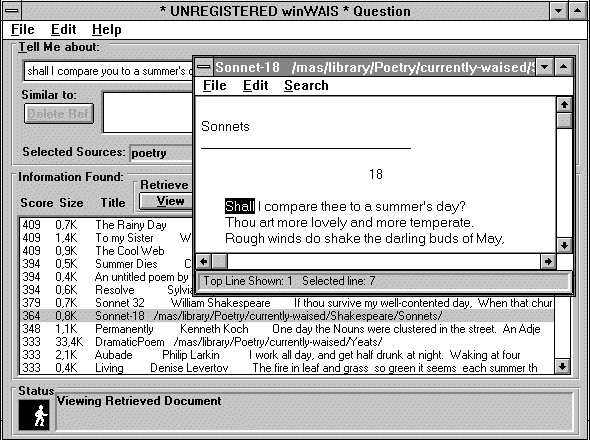Maximize the Sonnet-18 document window

click(563, 67)
